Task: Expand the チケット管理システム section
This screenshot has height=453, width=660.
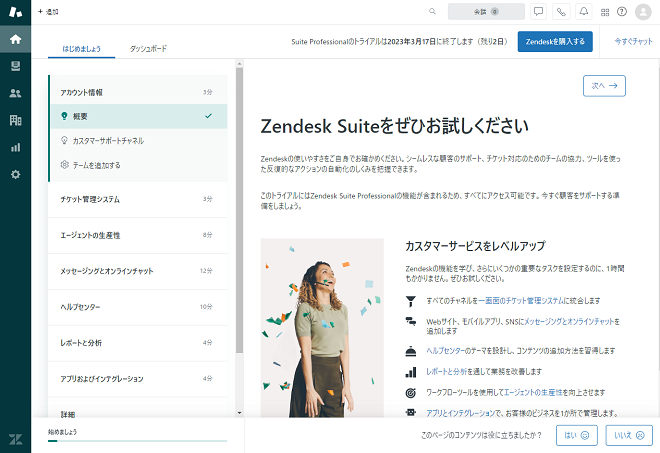Action: 138,199
